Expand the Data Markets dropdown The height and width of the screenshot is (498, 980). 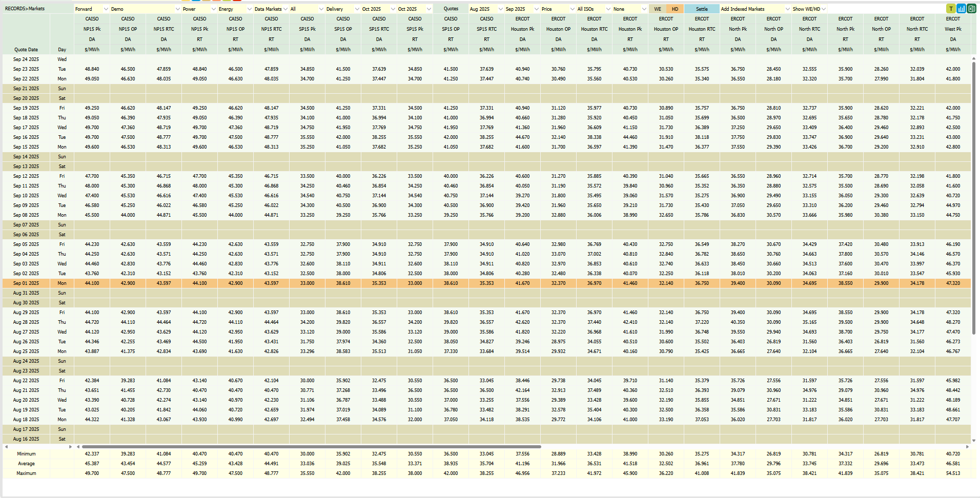(271, 9)
